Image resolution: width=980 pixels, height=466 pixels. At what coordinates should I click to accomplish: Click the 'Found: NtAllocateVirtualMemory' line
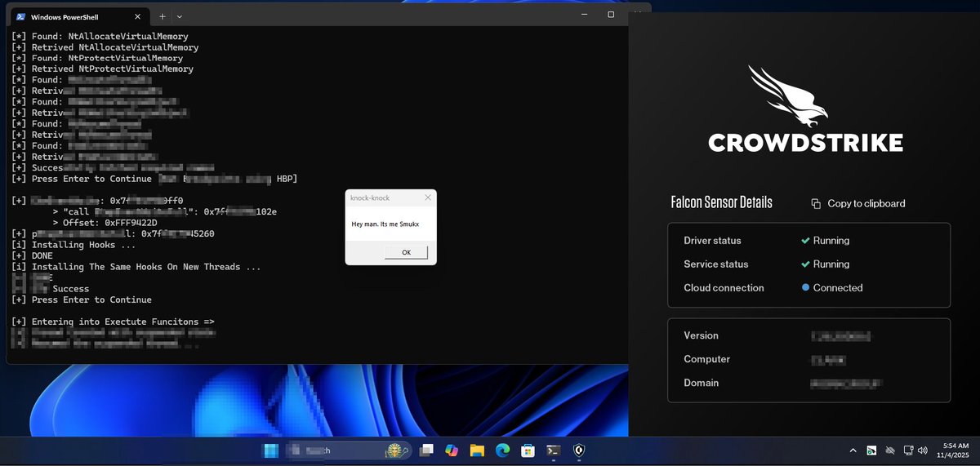coord(100,37)
